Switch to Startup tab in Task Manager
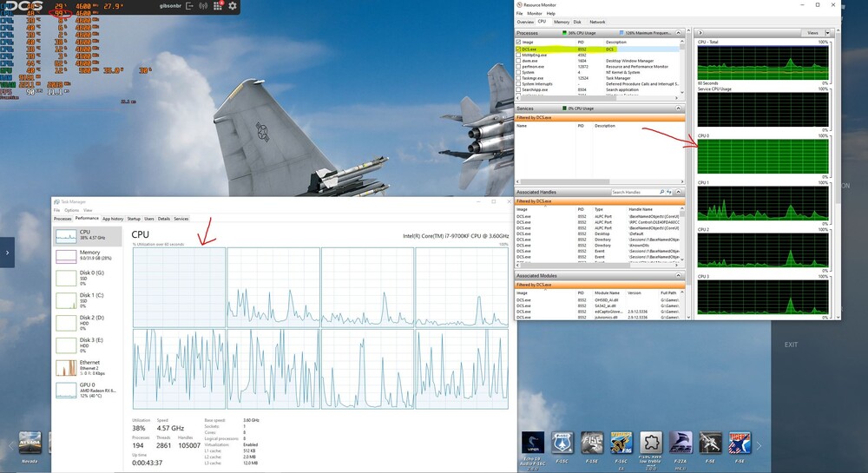This screenshot has height=473, width=868. pyautogui.click(x=134, y=219)
